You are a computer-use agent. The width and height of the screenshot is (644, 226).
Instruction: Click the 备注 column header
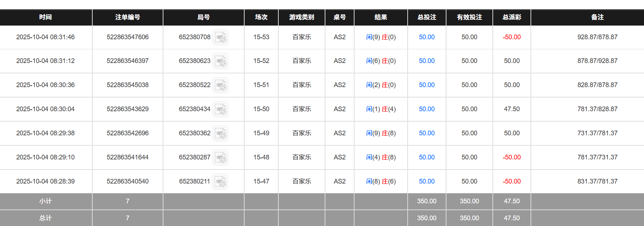[597, 17]
